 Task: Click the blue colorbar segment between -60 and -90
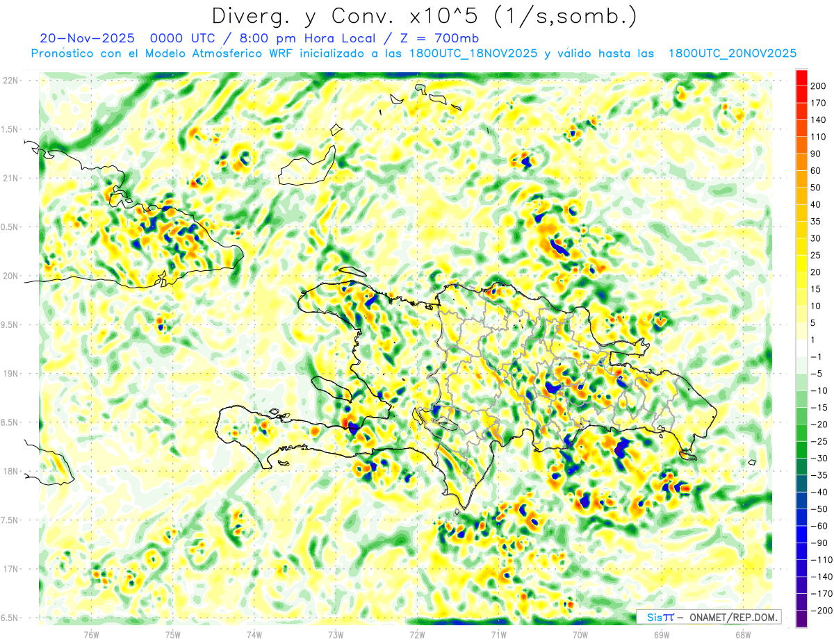(x=801, y=534)
